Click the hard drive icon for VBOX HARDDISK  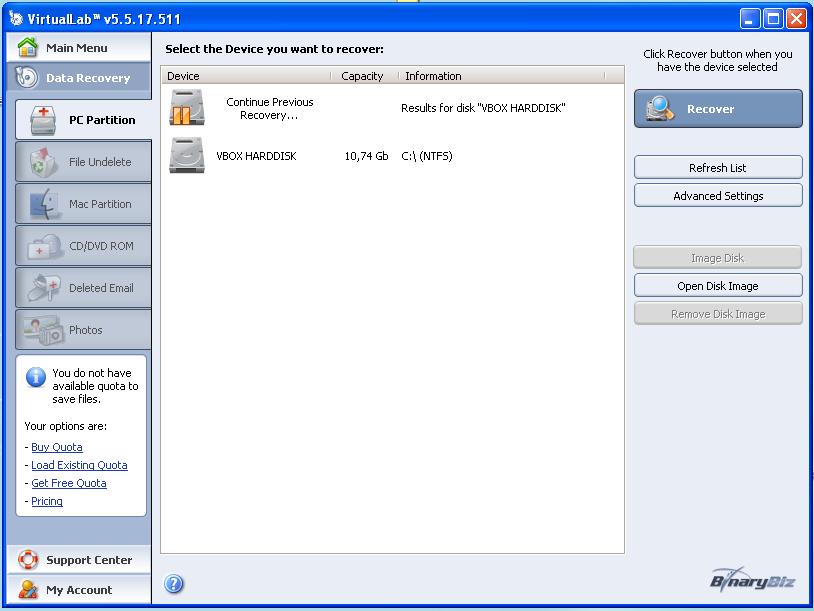coord(187,155)
